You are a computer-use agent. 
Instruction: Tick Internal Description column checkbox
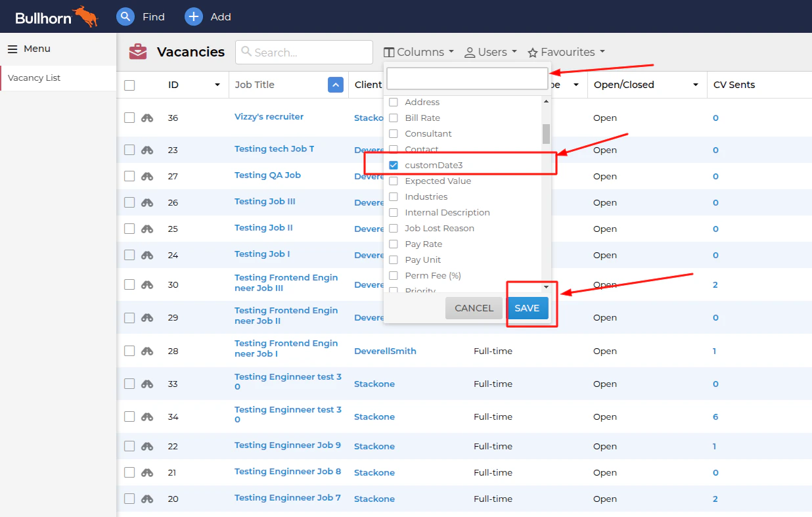click(394, 212)
